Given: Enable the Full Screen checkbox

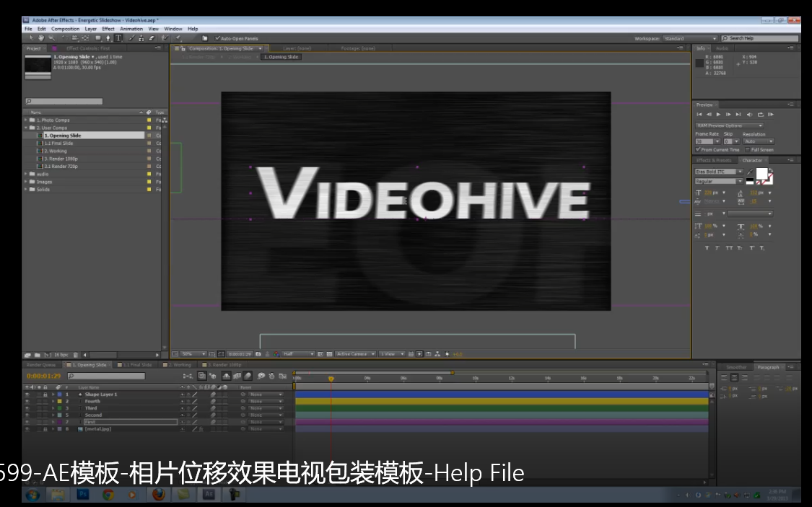Looking at the screenshot, I should [747, 149].
